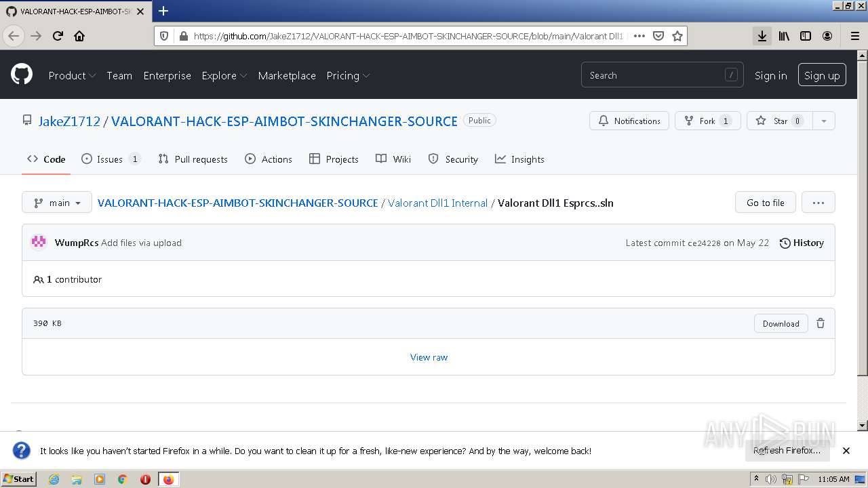
Task: Switch to the Actions tab
Action: pos(269,159)
